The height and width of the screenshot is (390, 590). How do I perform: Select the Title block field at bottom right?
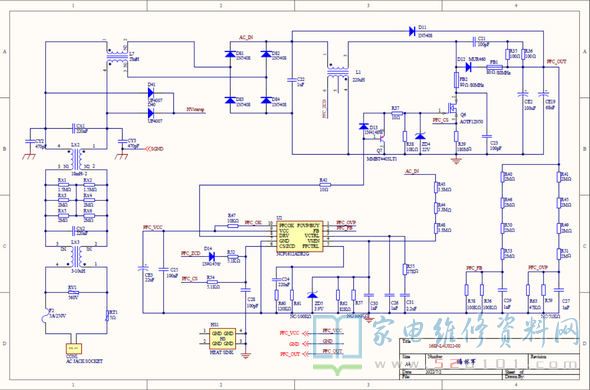coord(489,345)
